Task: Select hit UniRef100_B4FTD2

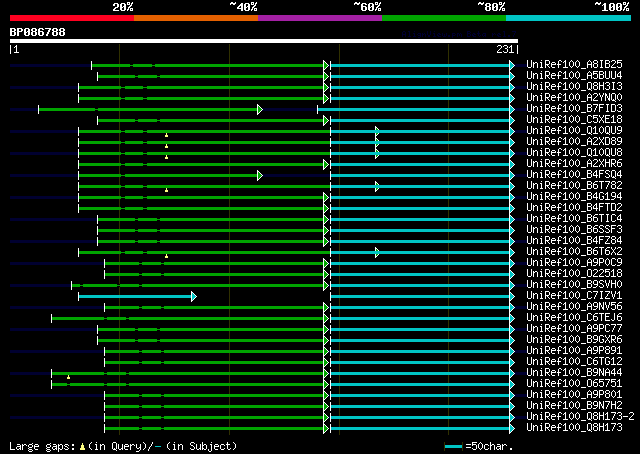Action: [x=574, y=208]
